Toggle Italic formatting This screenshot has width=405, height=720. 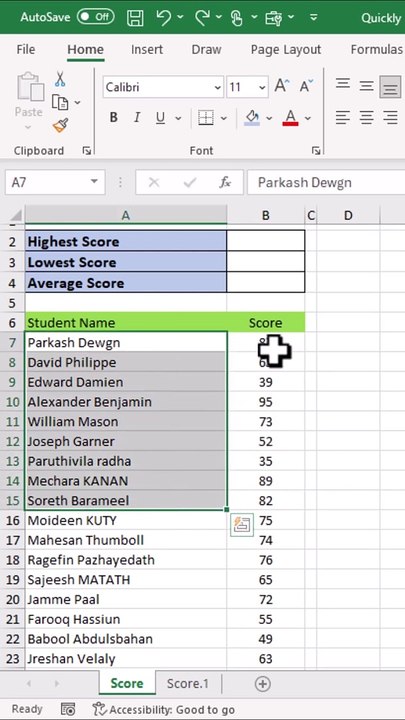[x=137, y=118]
